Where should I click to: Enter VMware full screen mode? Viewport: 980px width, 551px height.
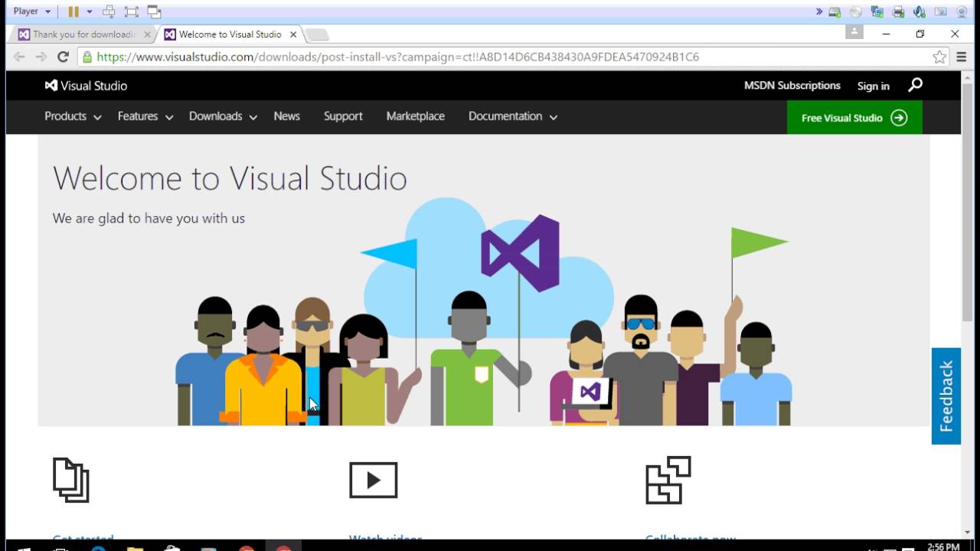(x=131, y=11)
